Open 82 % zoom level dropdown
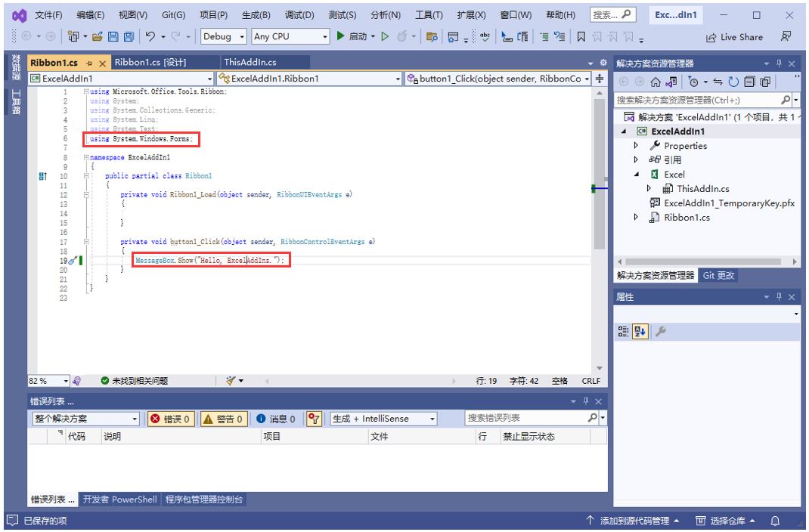The height and width of the screenshot is (532, 809). pyautogui.click(x=48, y=381)
